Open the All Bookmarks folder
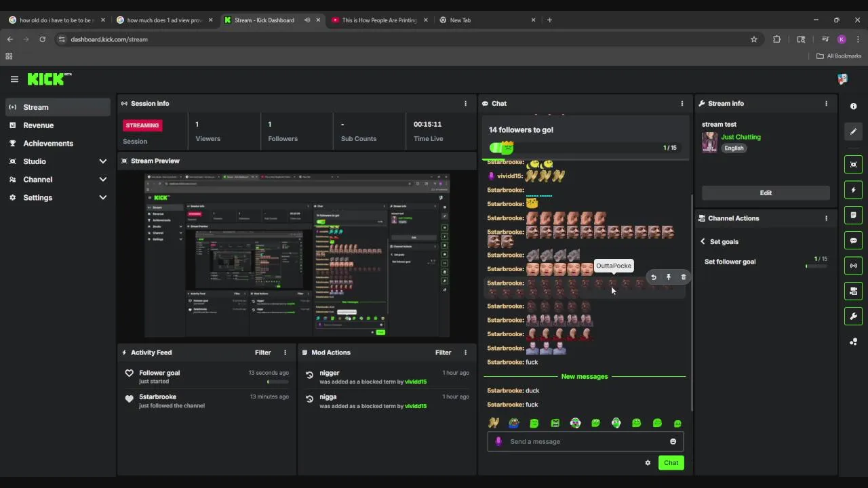 (839, 56)
